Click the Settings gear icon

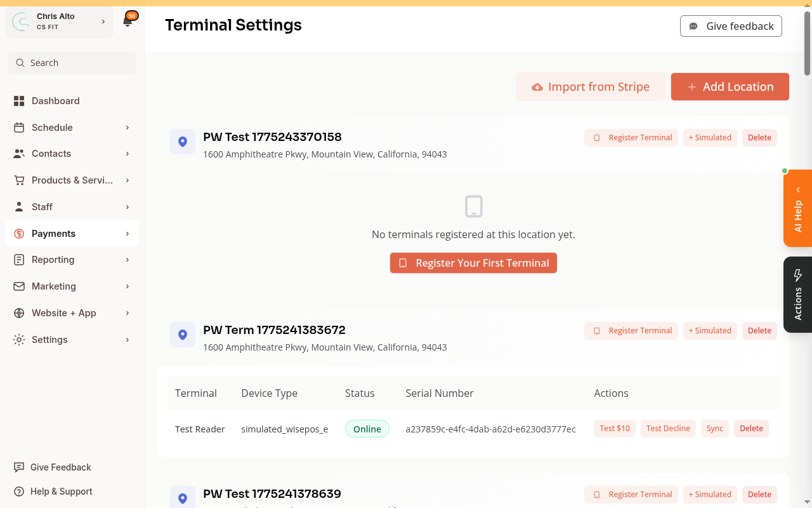pyautogui.click(x=19, y=340)
